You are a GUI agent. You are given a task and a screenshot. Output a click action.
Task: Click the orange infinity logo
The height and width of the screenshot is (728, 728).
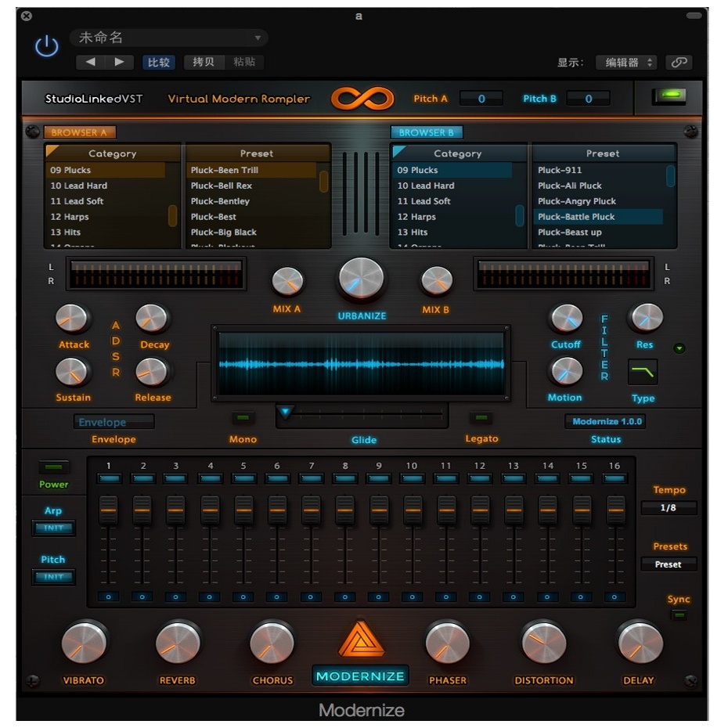362,99
